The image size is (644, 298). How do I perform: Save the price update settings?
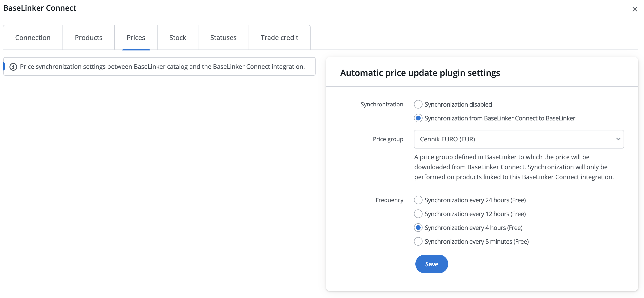click(x=432, y=264)
